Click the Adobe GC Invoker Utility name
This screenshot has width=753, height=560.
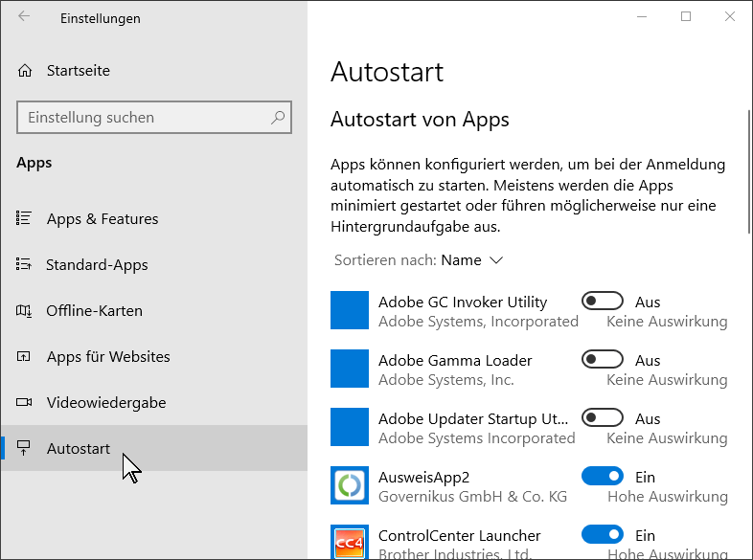463,302
